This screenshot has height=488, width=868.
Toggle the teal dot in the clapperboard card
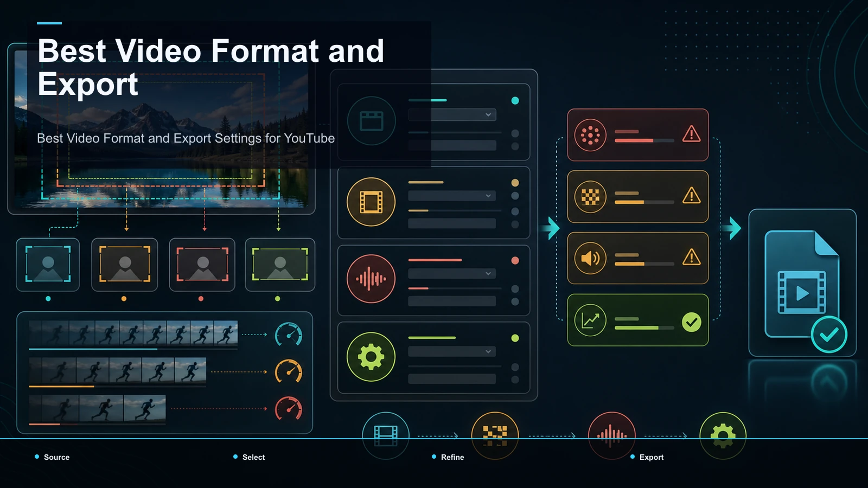point(515,101)
